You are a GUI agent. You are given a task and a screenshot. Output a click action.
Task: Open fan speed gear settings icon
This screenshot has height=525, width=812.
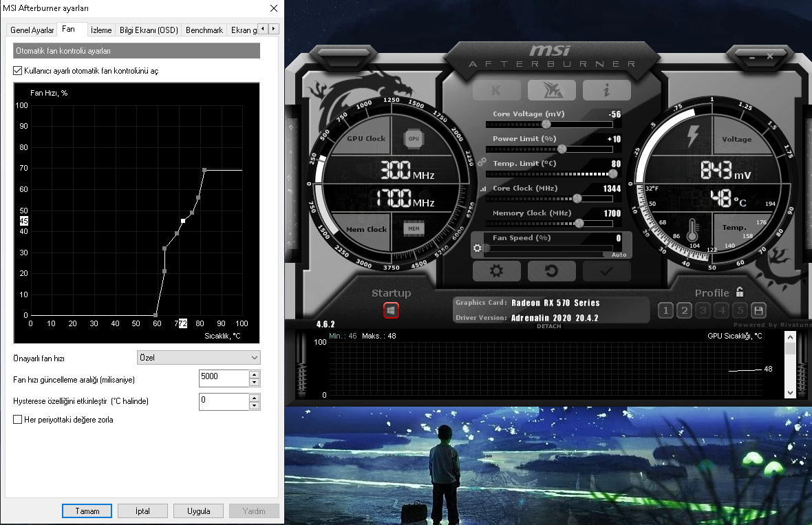(x=478, y=248)
